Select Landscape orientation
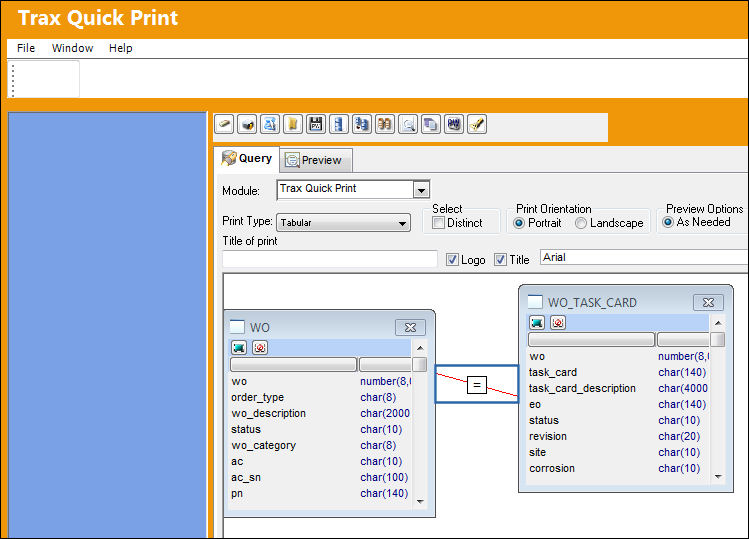749x539 pixels. pos(580,223)
